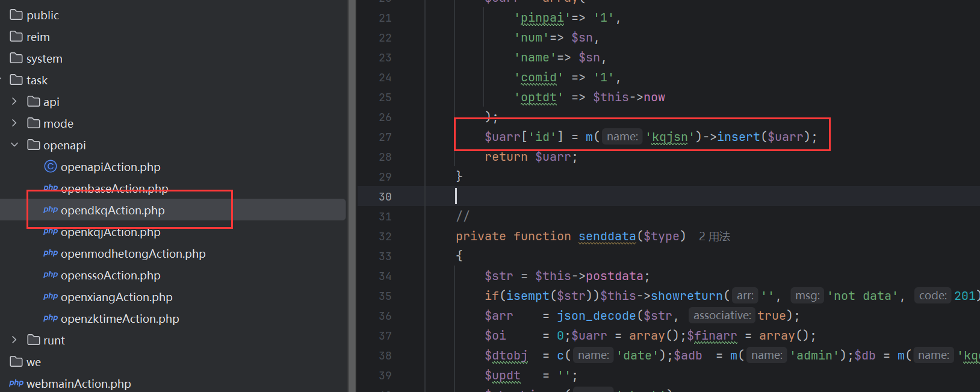Click the 'comid' array key
This screenshot has height=392, width=980.
coord(539,77)
